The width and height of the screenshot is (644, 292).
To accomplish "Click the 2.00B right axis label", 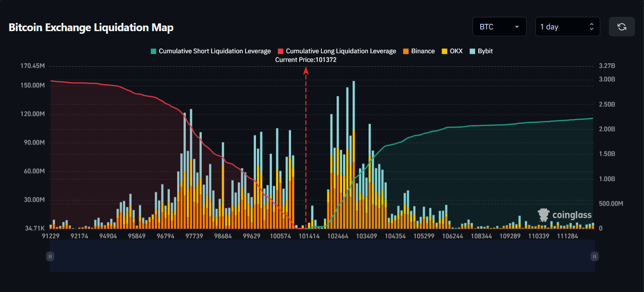I will click(x=607, y=129).
